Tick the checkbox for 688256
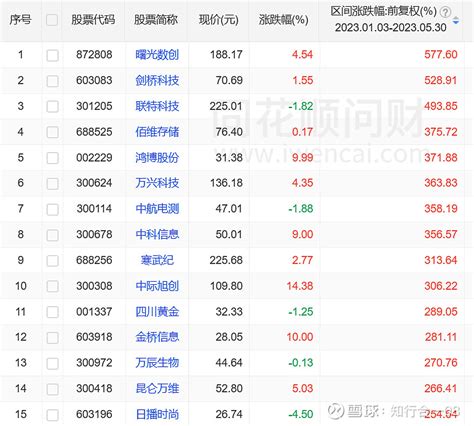This screenshot has height=426, width=474. [52, 261]
